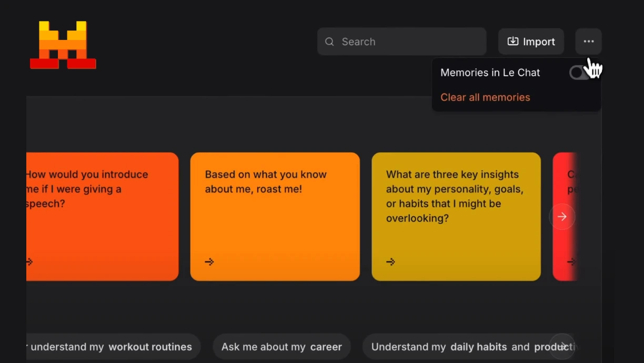Viewport: 644px width, 363px height.
Task: Click the download icon on Import button
Action: (x=512, y=42)
